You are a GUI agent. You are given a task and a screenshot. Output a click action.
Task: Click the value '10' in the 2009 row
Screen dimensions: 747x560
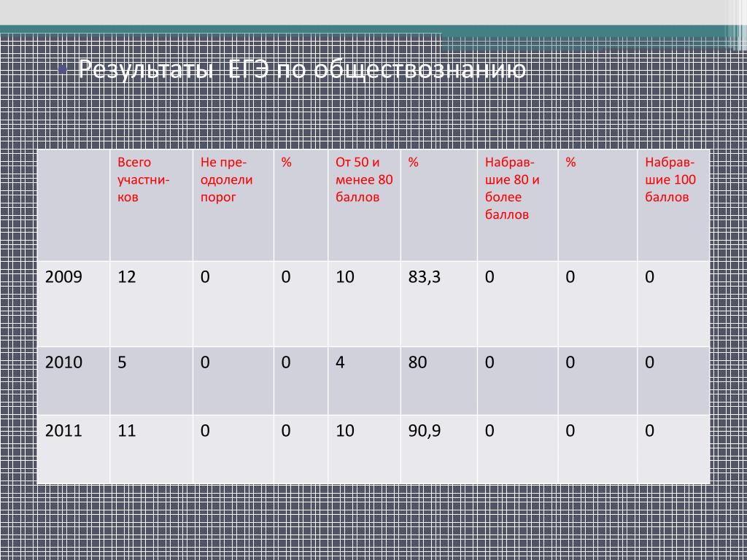tap(345, 277)
